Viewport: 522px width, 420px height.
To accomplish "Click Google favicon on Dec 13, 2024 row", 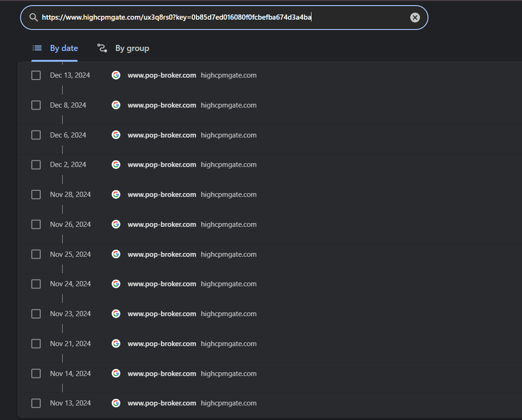I will 116,75.
